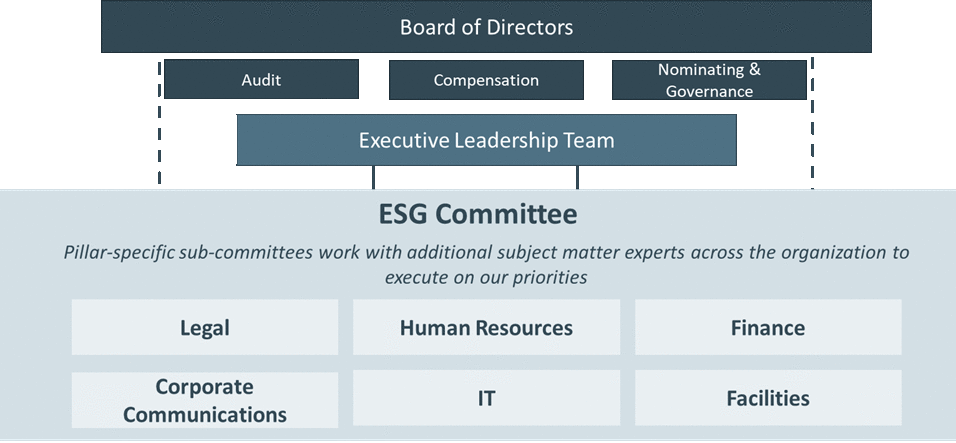This screenshot has height=443, width=956.
Task: Click the IT sub-committee box
Action: coord(486,399)
